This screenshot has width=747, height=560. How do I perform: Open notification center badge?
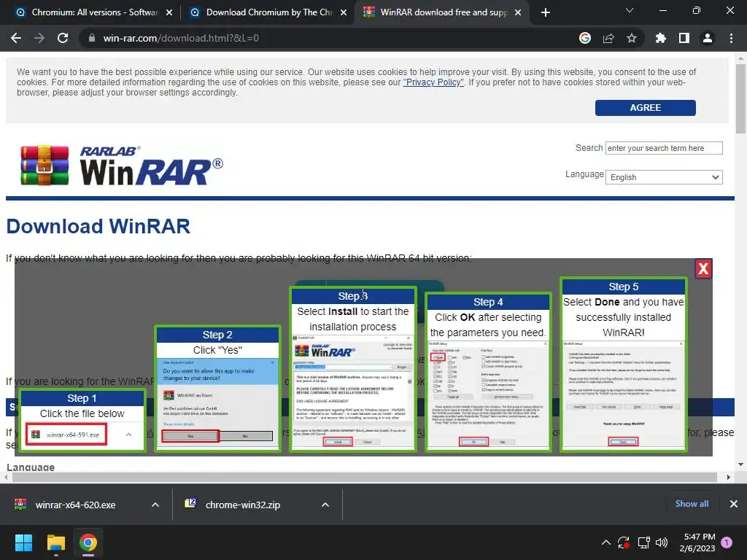click(727, 542)
